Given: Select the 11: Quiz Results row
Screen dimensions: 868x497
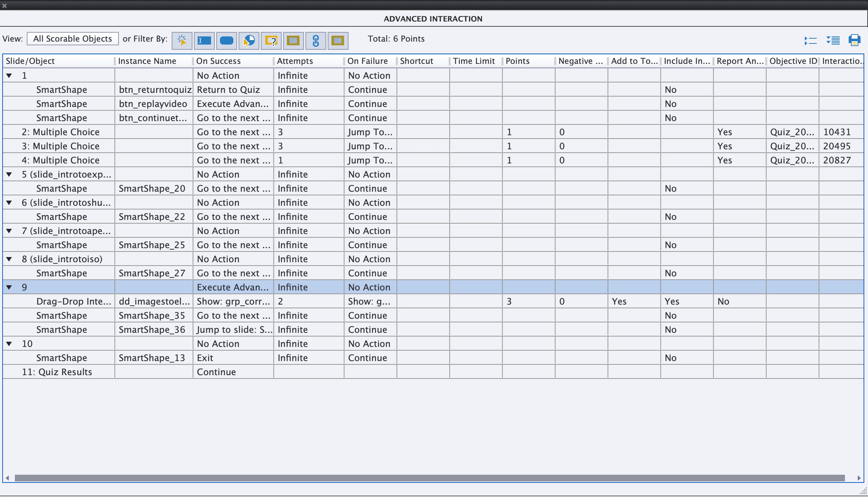Looking at the screenshot, I should click(x=56, y=372).
